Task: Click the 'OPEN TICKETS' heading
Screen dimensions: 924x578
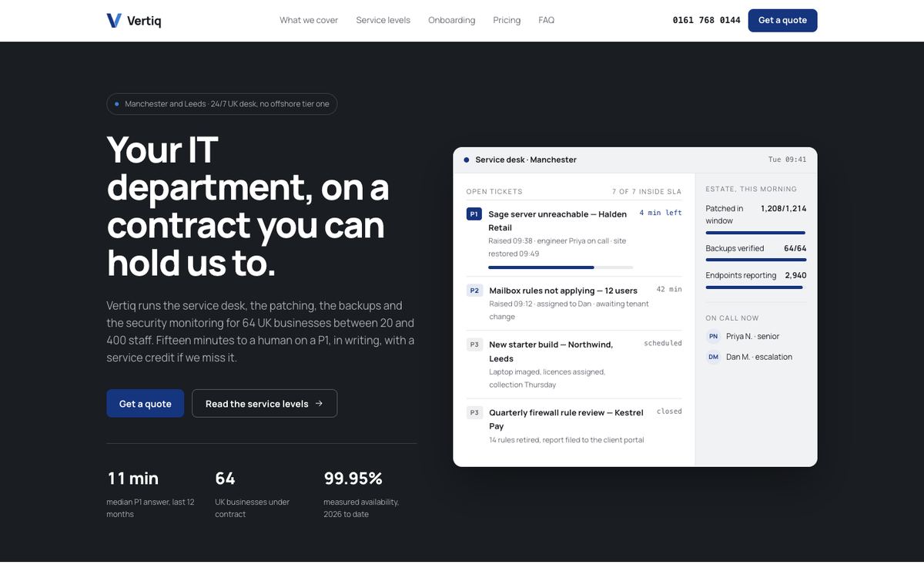Action: (494, 191)
